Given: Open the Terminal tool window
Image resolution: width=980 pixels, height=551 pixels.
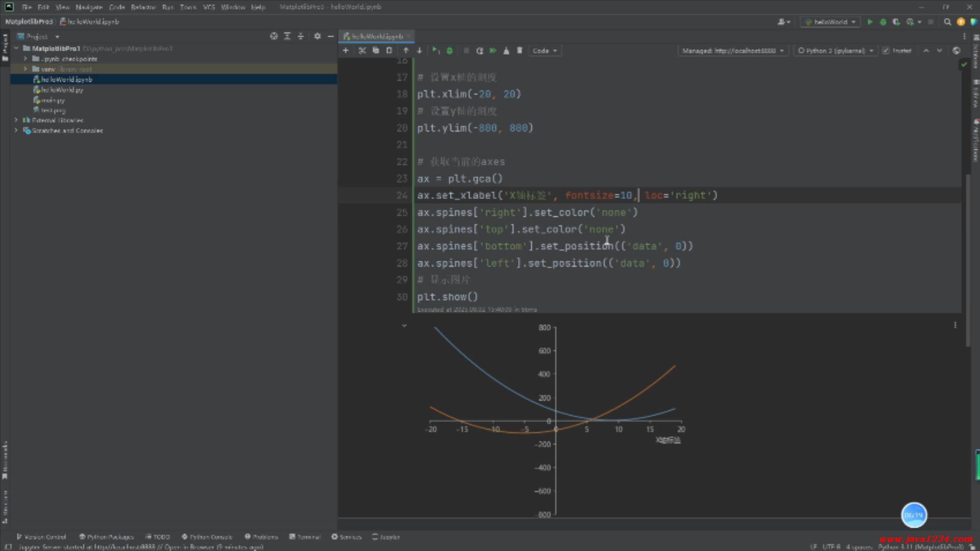Looking at the screenshot, I should pyautogui.click(x=305, y=537).
